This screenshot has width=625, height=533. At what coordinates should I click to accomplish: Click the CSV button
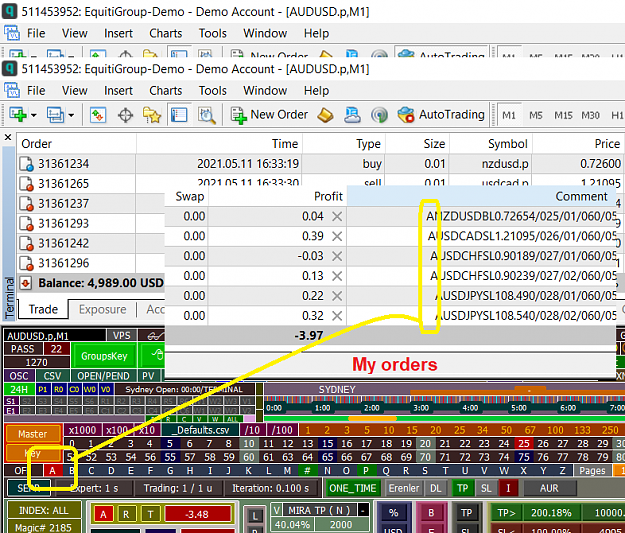[x=52, y=376]
